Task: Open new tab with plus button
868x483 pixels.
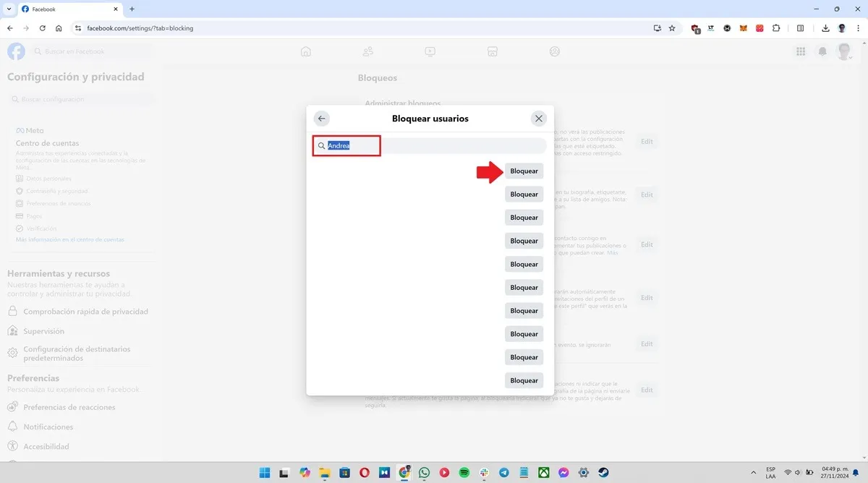Action: tap(132, 9)
